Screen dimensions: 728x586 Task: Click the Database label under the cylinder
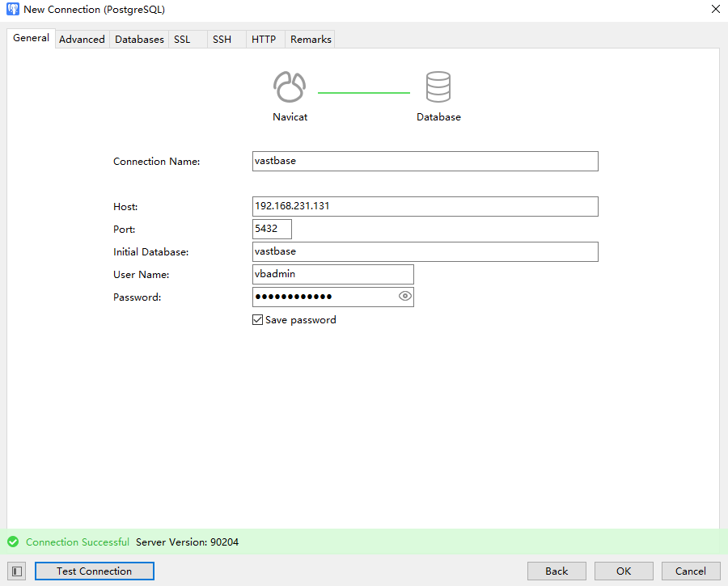coord(438,117)
